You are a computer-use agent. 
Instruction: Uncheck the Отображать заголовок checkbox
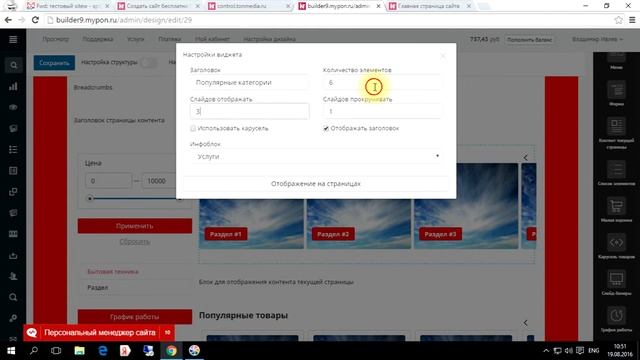pos(326,128)
